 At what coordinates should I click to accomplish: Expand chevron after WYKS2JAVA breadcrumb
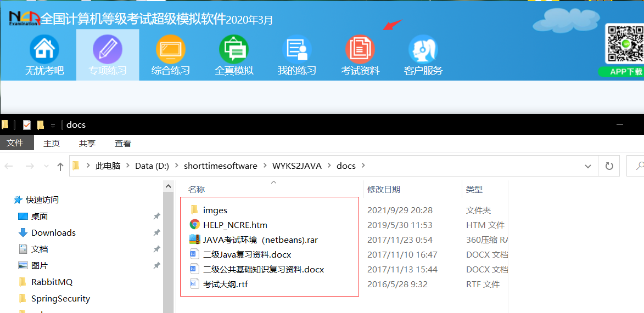point(329,166)
